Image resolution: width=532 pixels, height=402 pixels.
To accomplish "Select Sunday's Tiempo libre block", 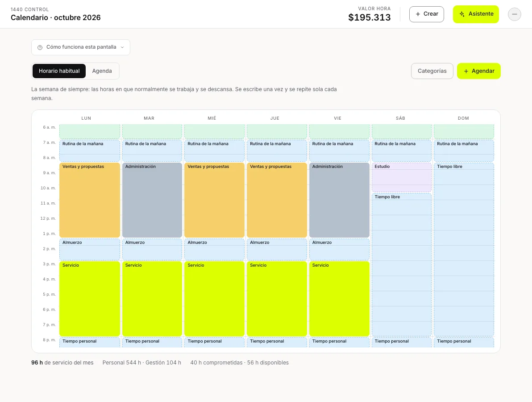I will click(464, 250).
